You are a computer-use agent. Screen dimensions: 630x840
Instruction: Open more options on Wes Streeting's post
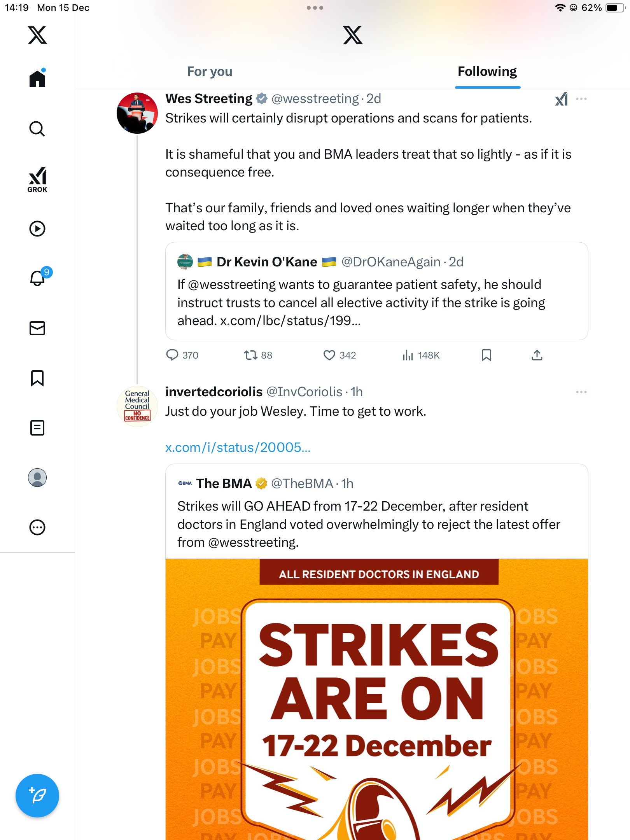coord(581,99)
